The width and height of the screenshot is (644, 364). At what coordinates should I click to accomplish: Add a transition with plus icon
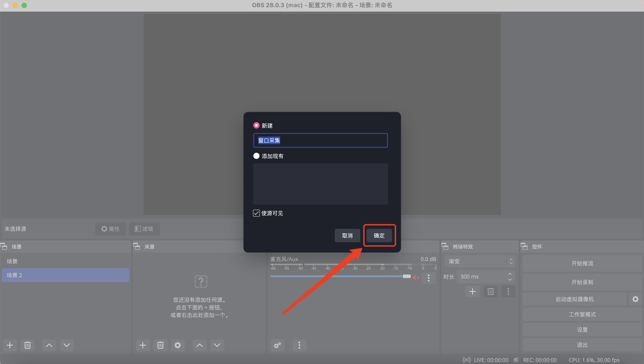(472, 291)
